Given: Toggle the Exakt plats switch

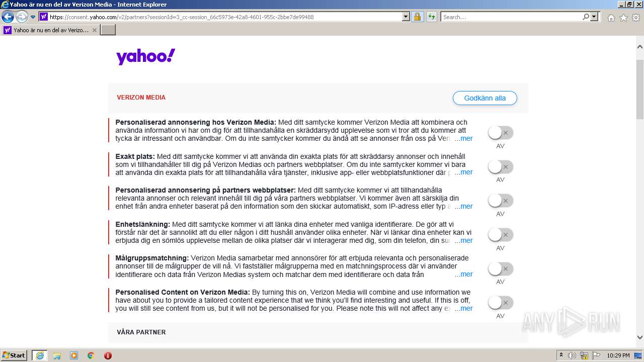Looking at the screenshot, I should (x=500, y=166).
